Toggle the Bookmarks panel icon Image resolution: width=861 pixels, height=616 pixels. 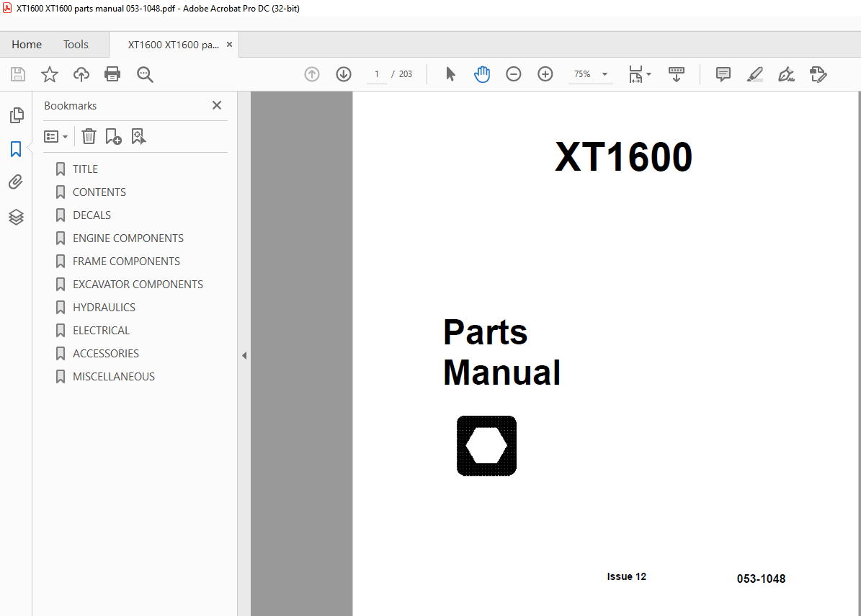point(16,149)
